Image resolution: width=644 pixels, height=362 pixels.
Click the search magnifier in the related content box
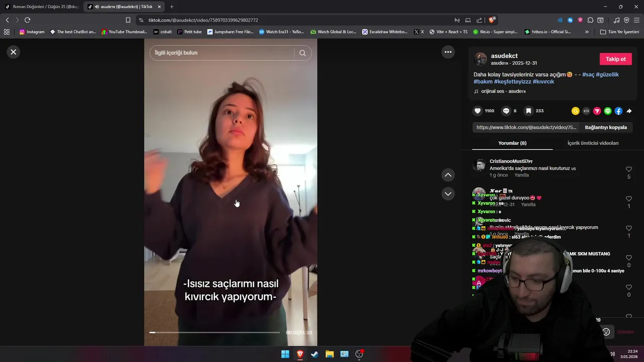click(x=302, y=53)
